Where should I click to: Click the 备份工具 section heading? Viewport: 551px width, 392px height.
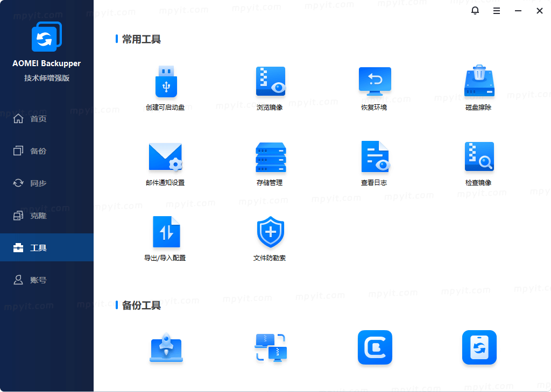coord(142,305)
